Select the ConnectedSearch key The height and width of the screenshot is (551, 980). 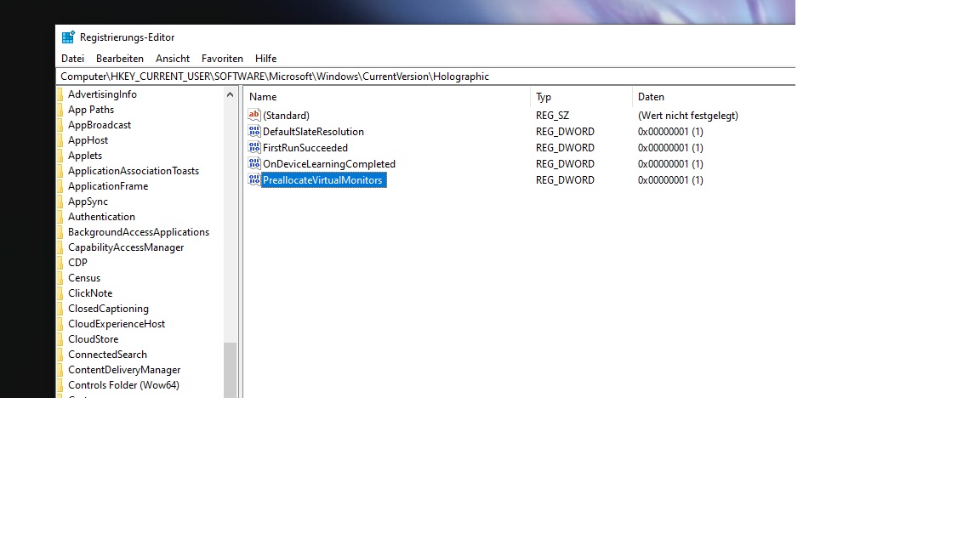tap(107, 355)
